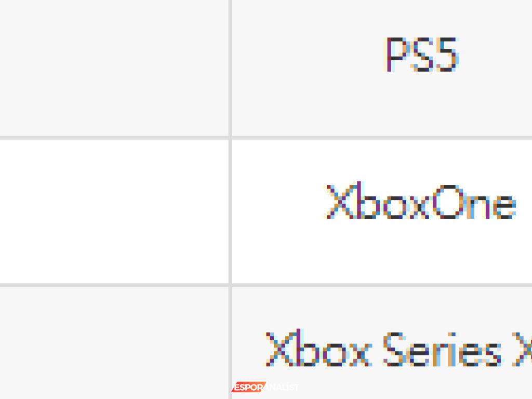This screenshot has width=532, height=399.
Task: Click the empty cell beside PS5
Action: [114, 68]
